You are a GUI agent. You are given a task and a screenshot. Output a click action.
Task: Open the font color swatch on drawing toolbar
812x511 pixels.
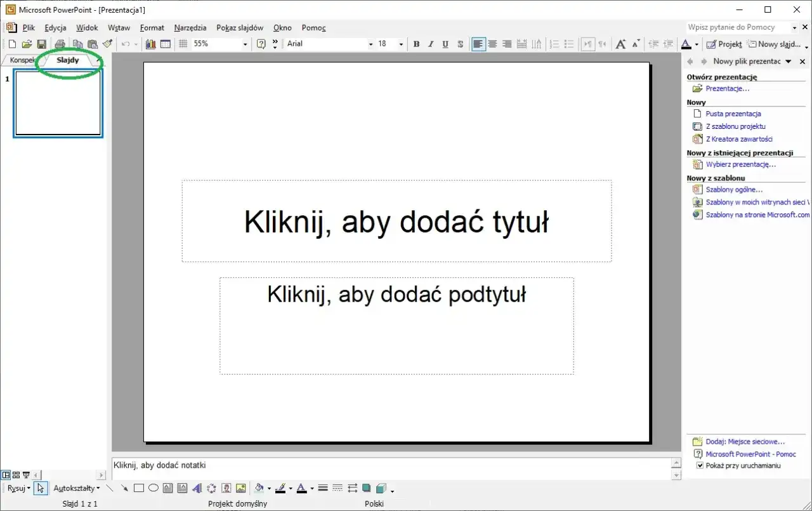point(303,488)
